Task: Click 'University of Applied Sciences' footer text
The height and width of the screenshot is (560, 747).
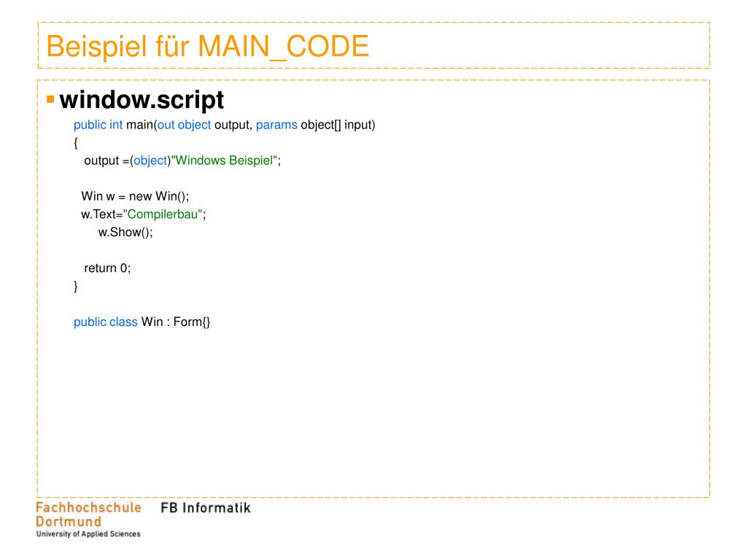Action: tap(88, 534)
